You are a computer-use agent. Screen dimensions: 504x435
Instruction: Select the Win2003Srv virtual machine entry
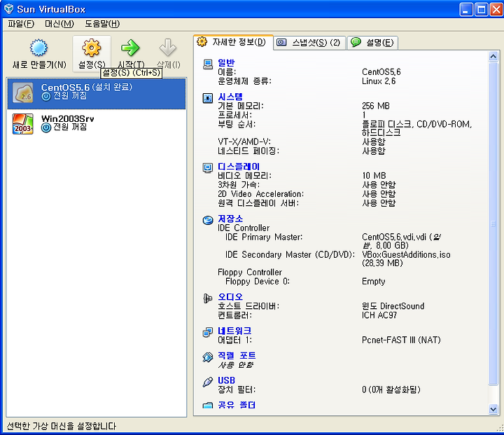(97, 124)
